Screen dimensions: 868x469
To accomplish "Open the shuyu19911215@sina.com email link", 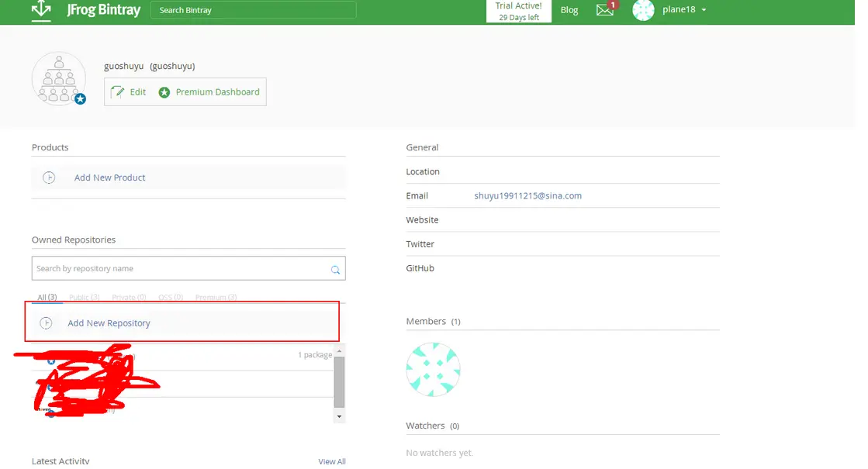I will 527,196.
